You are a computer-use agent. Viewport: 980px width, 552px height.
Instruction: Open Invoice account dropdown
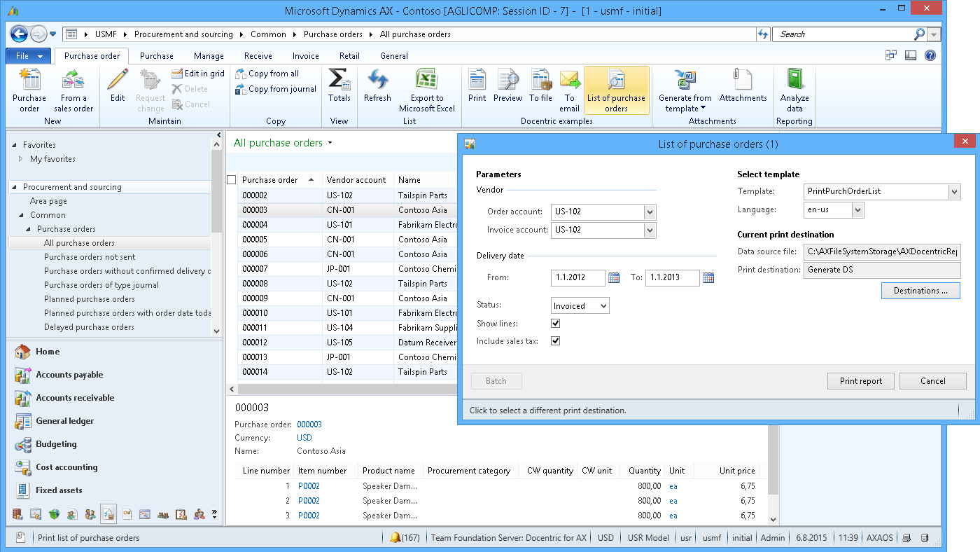650,230
